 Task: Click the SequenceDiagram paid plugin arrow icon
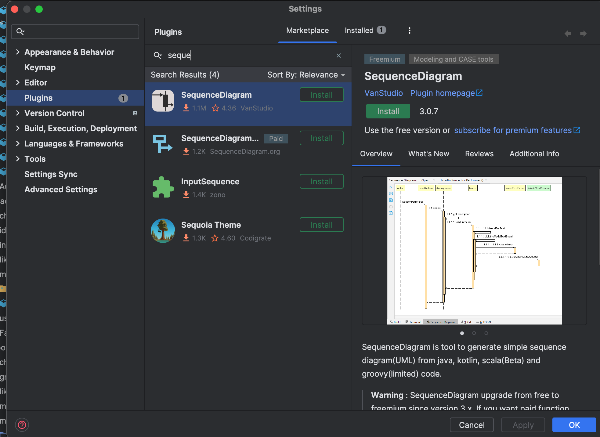[162, 144]
